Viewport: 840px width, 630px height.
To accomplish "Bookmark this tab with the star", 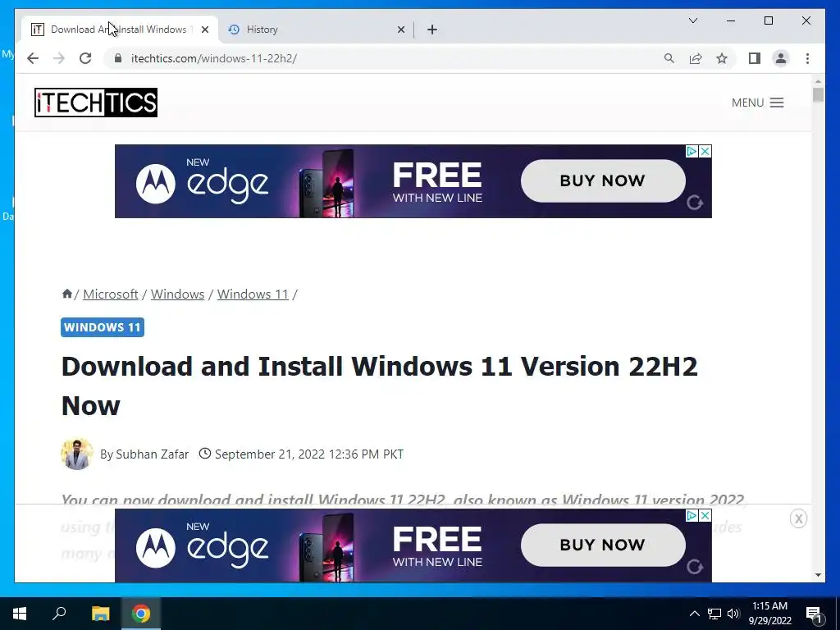I will tap(722, 58).
